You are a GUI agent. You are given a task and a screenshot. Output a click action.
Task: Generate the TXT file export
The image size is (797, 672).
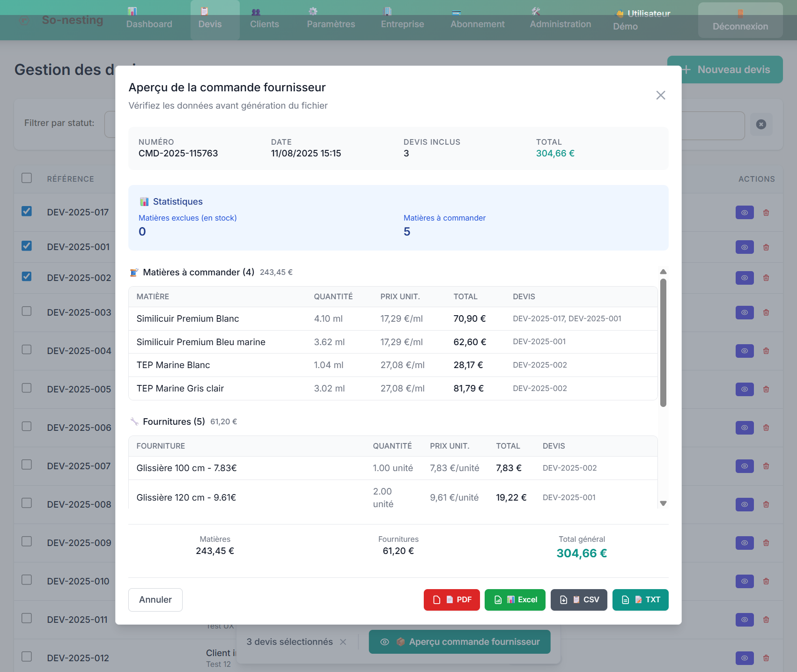point(640,599)
